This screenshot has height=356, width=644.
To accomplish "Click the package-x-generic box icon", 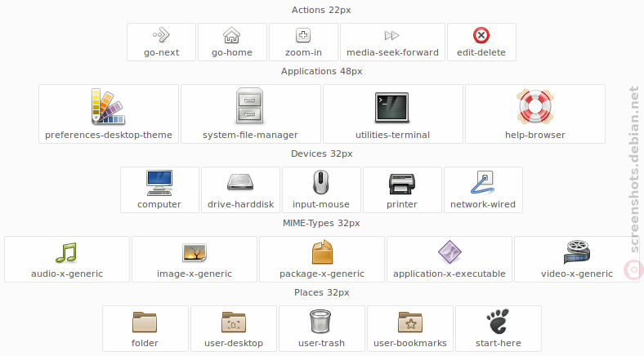I will 323,251.
